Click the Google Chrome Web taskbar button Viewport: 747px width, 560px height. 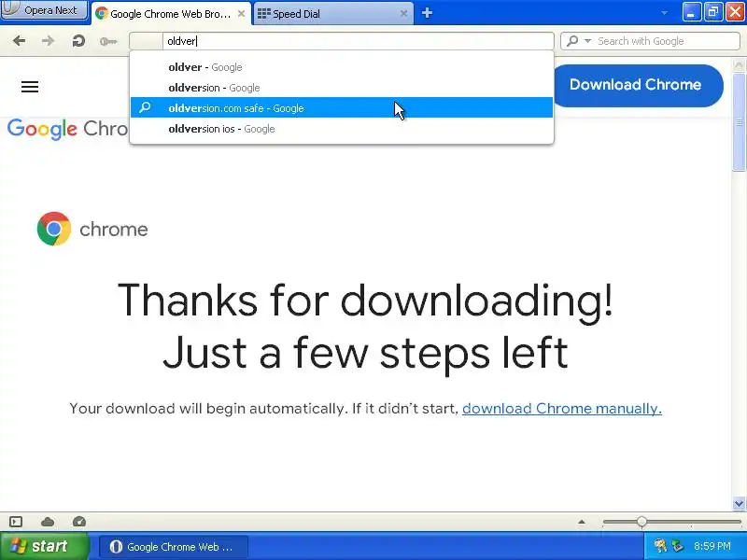174,547
